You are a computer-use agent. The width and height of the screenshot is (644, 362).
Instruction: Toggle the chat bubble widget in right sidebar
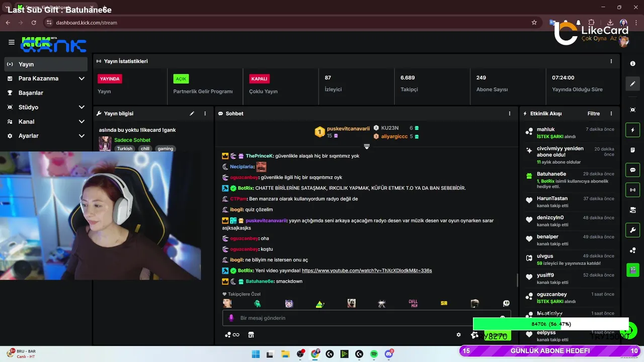click(632, 170)
